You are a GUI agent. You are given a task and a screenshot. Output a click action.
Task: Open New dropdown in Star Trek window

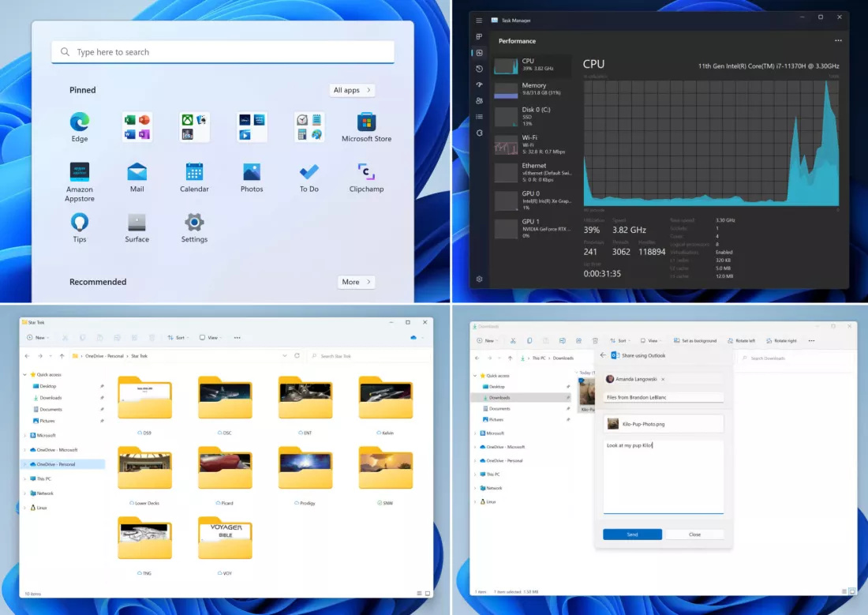[38, 337]
